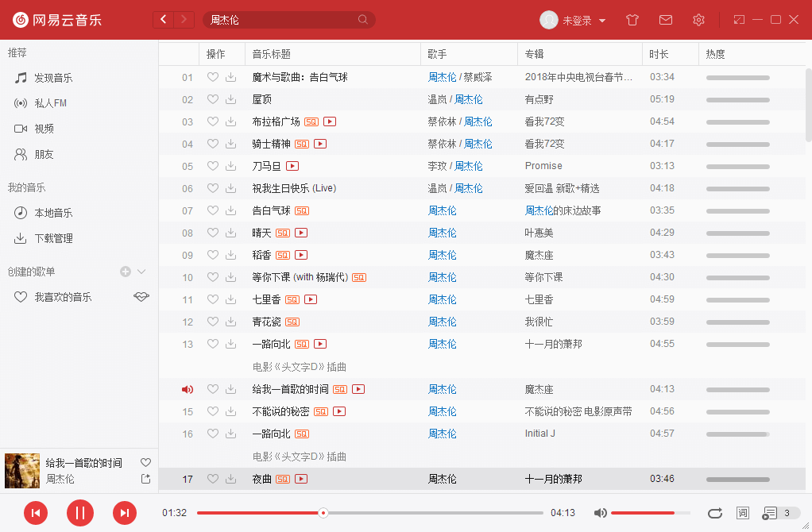Like the now-playing song in the mini player
Screen dimensions: 812x532
pyautogui.click(x=146, y=462)
